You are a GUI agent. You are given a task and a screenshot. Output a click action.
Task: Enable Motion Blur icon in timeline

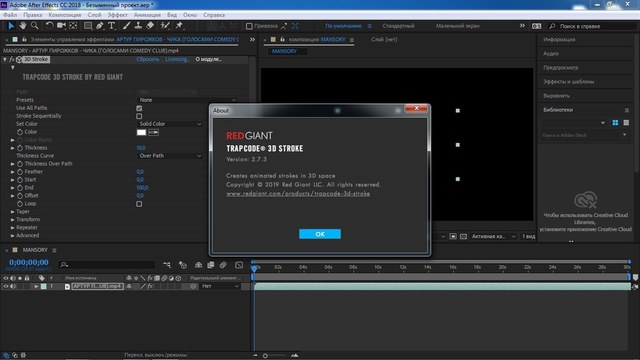223,265
